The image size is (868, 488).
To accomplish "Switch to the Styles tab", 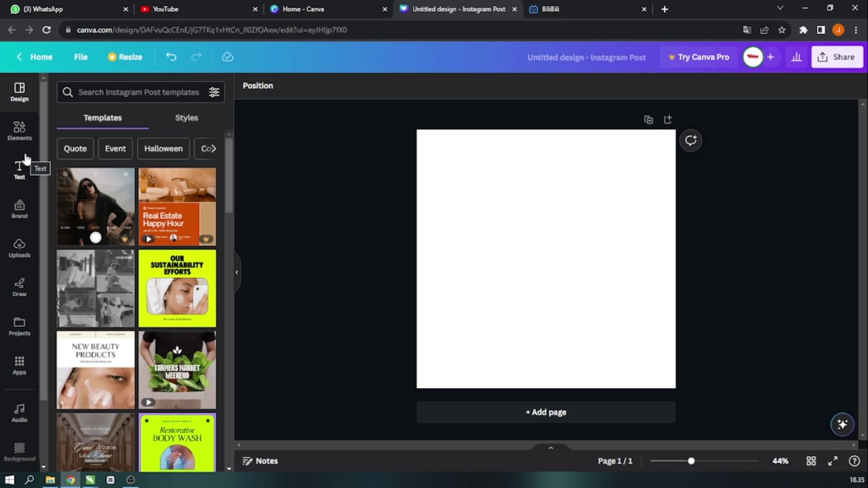I will pos(186,117).
